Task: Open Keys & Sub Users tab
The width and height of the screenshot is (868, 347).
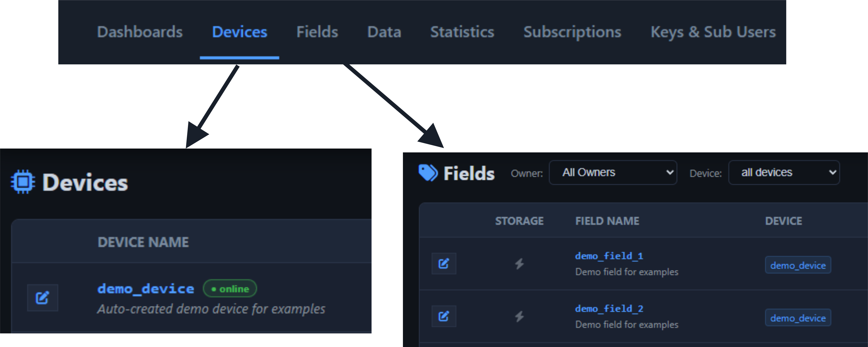Action: [x=713, y=33]
